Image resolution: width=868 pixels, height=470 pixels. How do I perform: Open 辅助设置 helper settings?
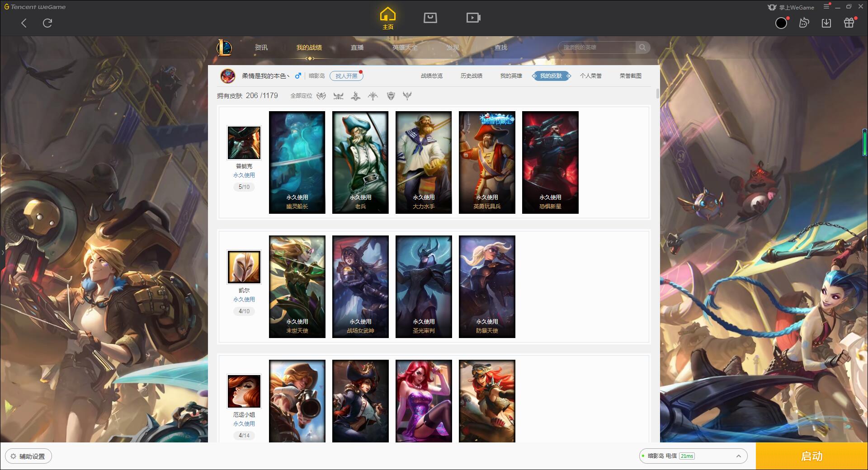[28, 456]
